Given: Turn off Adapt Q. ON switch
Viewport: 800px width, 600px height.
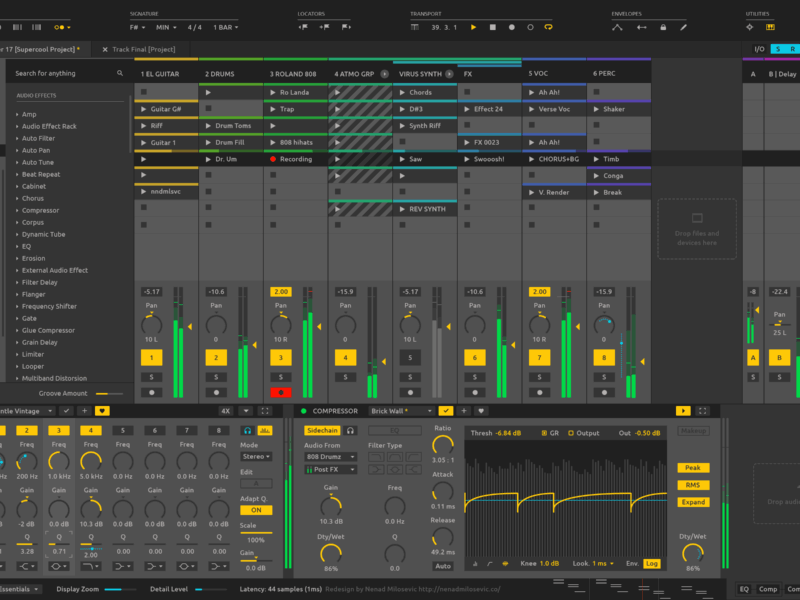Looking at the screenshot, I should 255,510.
